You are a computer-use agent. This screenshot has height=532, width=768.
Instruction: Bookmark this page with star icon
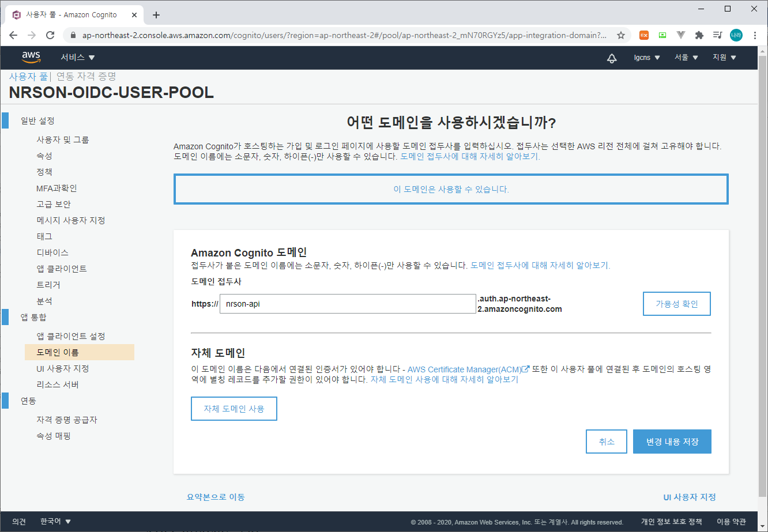click(621, 35)
